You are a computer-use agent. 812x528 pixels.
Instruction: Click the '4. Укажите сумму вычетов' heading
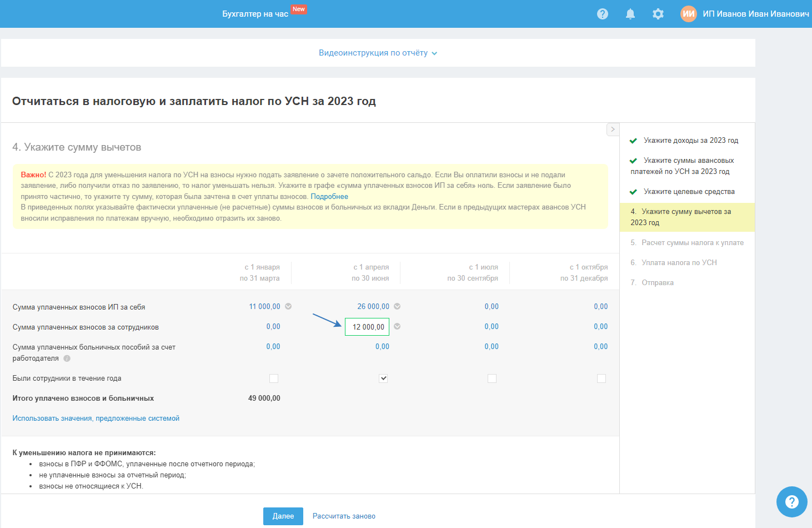click(77, 147)
